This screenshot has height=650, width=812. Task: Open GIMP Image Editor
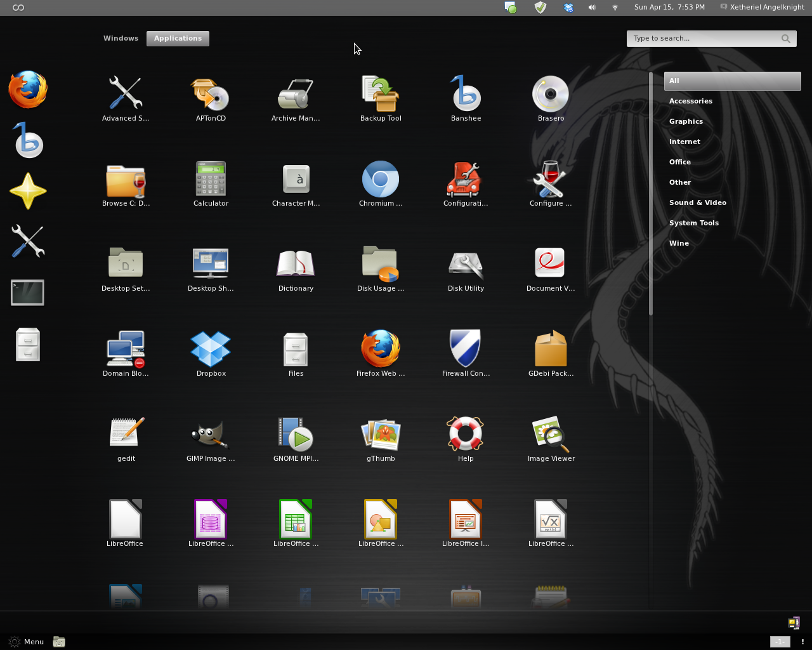pyautogui.click(x=211, y=433)
